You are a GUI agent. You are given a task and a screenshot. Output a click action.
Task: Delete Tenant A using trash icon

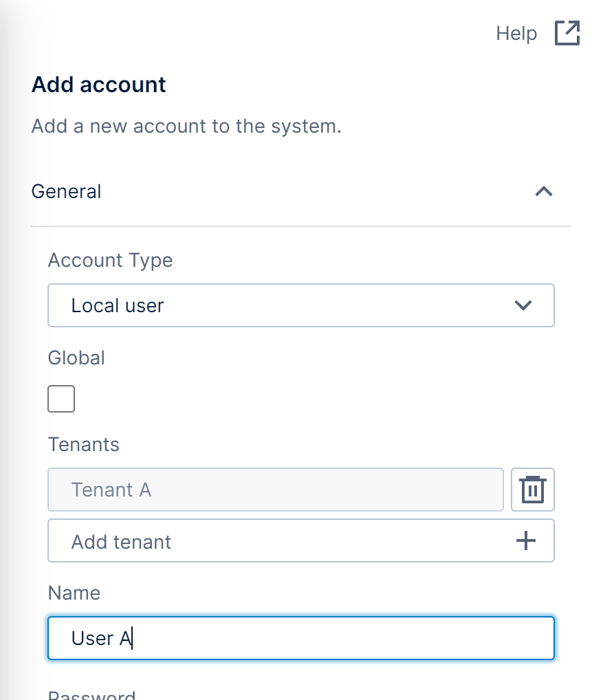tap(533, 490)
